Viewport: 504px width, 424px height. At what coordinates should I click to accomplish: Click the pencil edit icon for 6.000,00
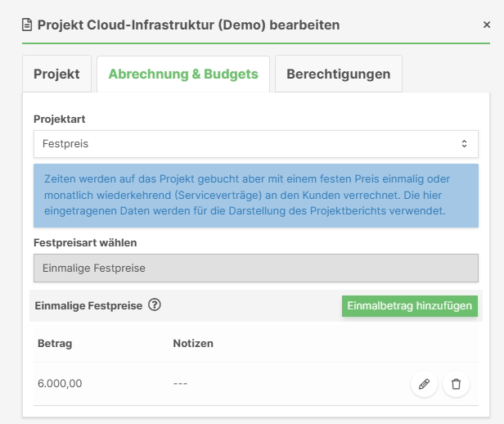(424, 384)
